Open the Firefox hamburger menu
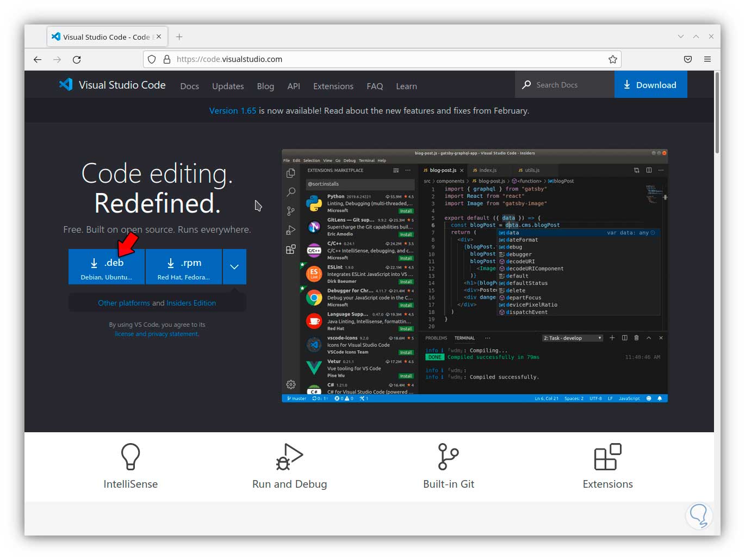Viewport: 745px width, 560px height. point(707,59)
